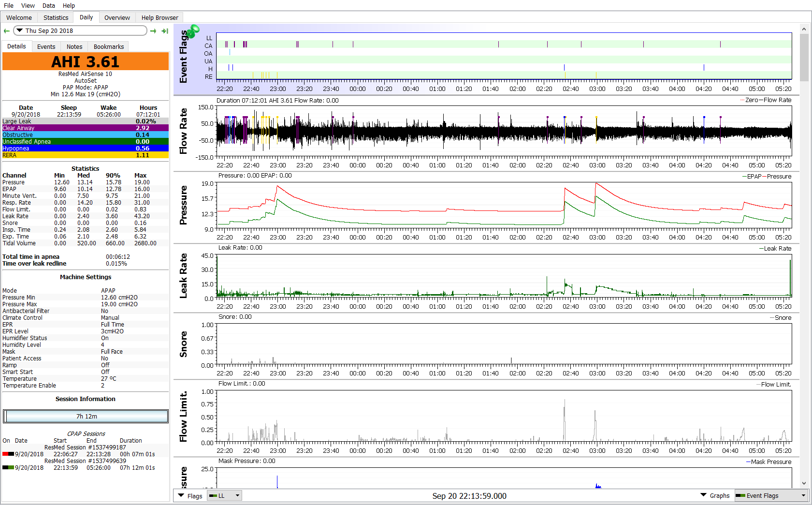
Task: Click 'ResMed Session #1537499187' text
Action: point(85,448)
